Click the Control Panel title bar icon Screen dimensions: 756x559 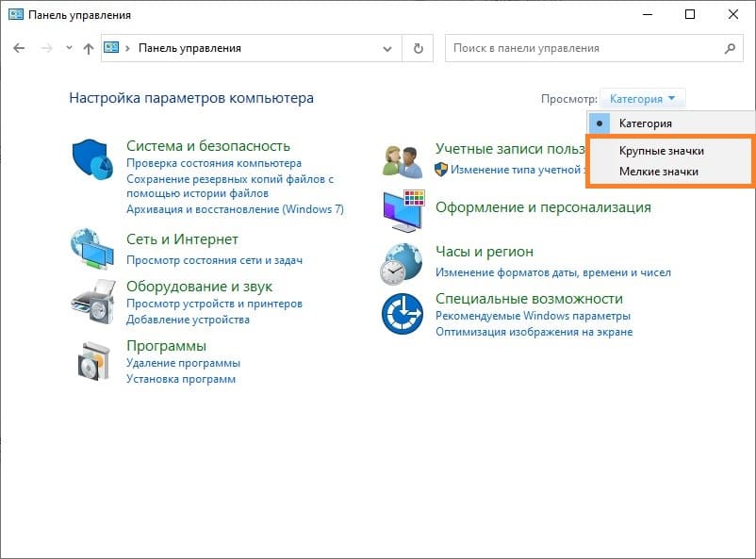coord(15,14)
